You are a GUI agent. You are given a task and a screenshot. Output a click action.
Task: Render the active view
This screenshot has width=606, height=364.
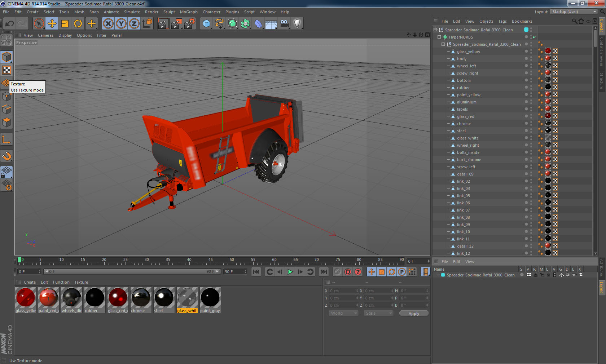pos(163,24)
